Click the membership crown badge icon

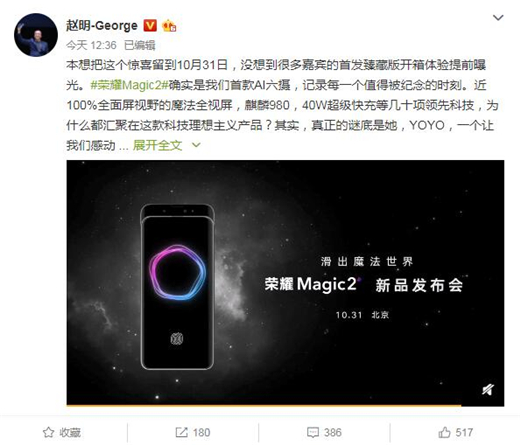[x=169, y=26]
